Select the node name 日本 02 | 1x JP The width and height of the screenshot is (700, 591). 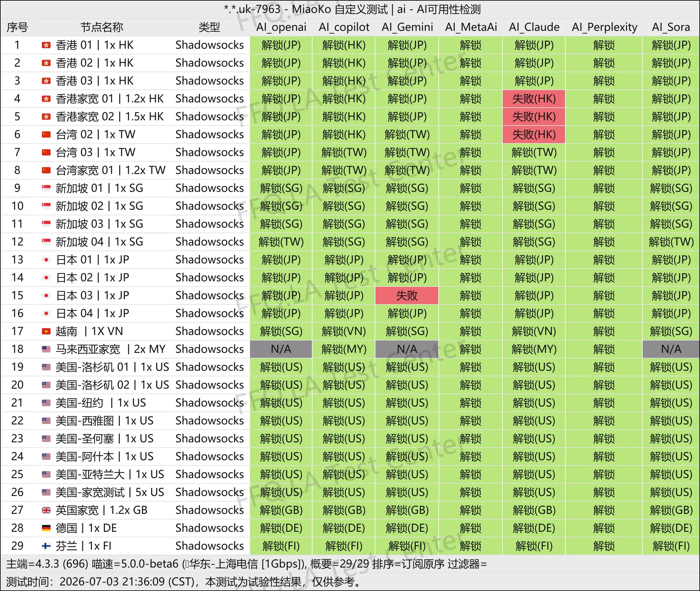coord(92,277)
